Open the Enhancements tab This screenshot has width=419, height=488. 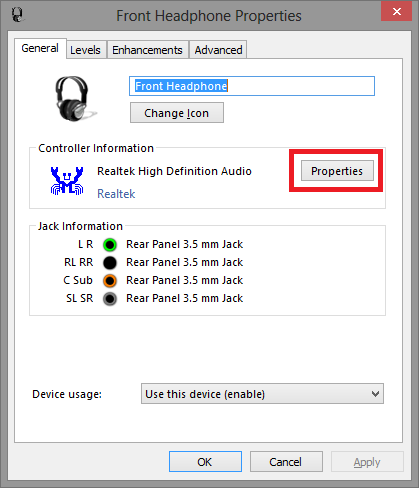click(147, 50)
